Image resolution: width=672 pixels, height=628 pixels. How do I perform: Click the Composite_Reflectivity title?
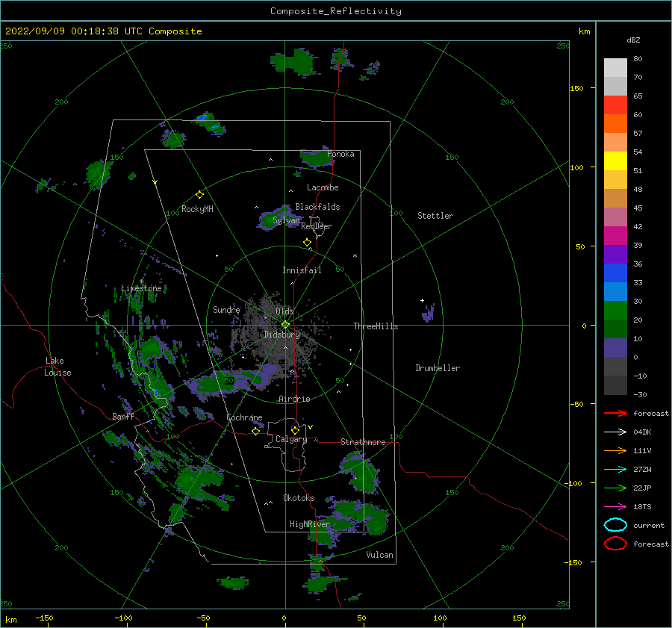click(335, 11)
